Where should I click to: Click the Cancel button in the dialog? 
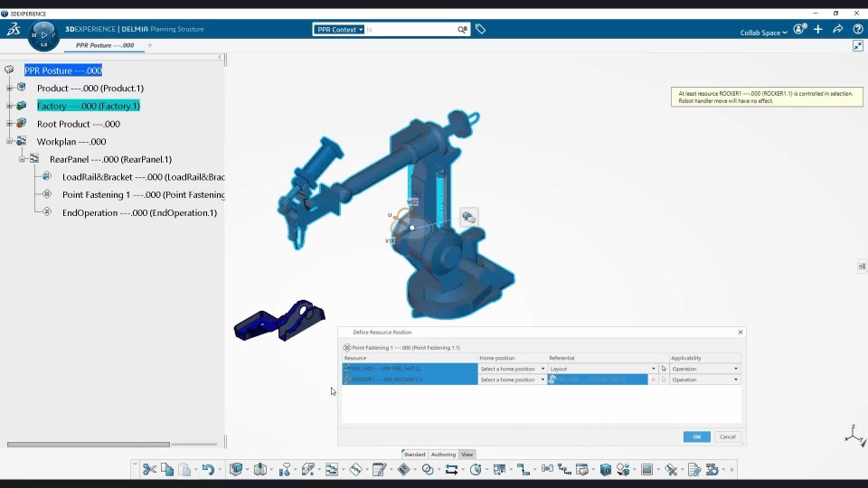click(x=727, y=436)
